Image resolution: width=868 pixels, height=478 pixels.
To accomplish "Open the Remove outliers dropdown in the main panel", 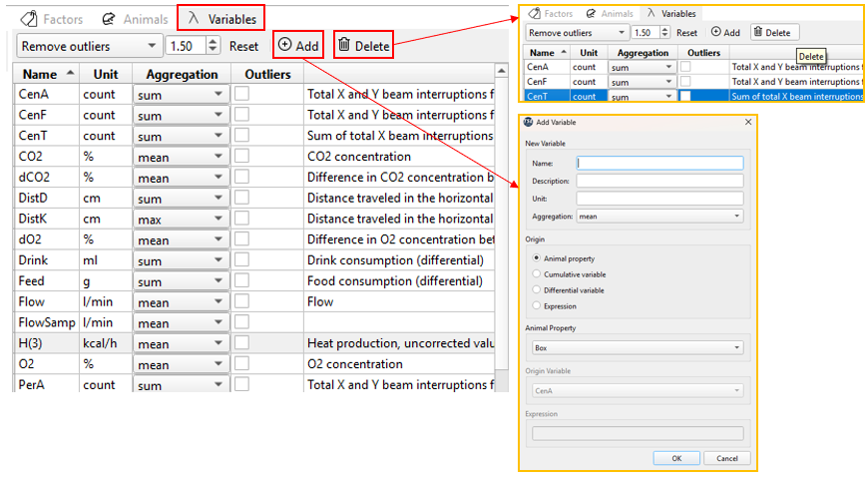I will point(89,46).
